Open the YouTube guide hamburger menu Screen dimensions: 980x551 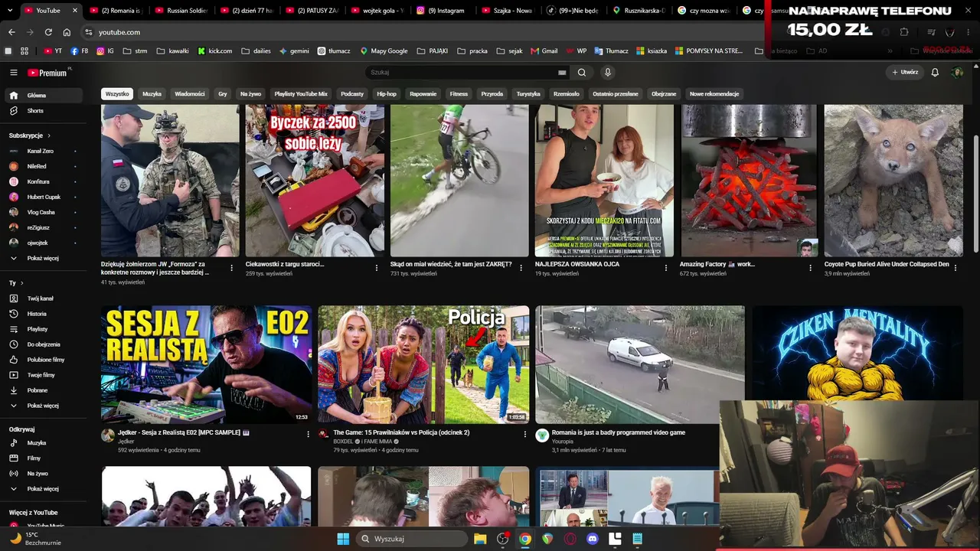pyautogui.click(x=14, y=73)
